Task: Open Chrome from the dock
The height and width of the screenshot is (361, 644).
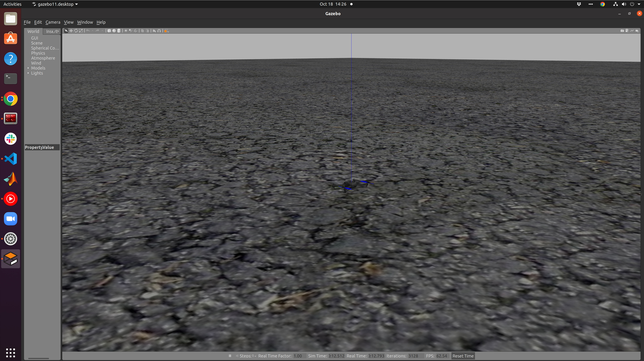Action: [10, 99]
